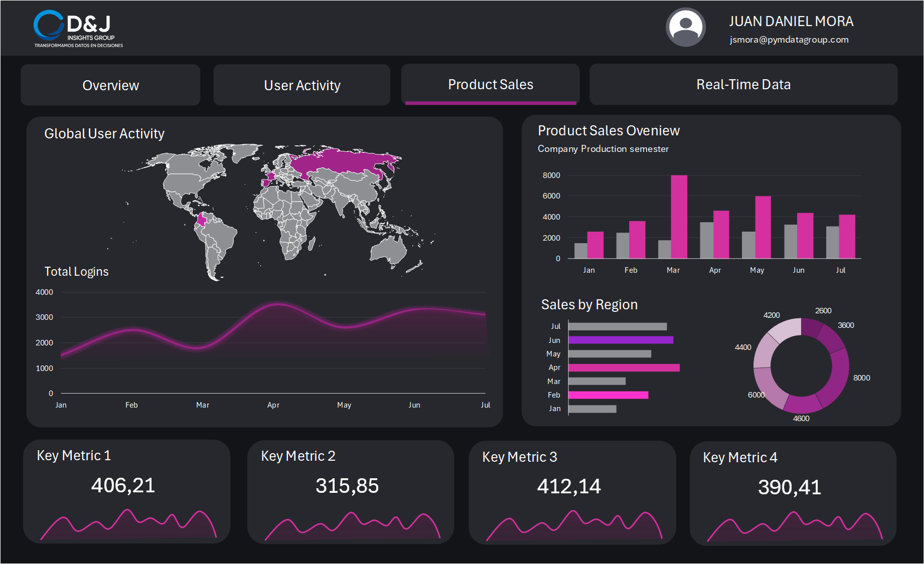Click the Product Sales tab

491,84
